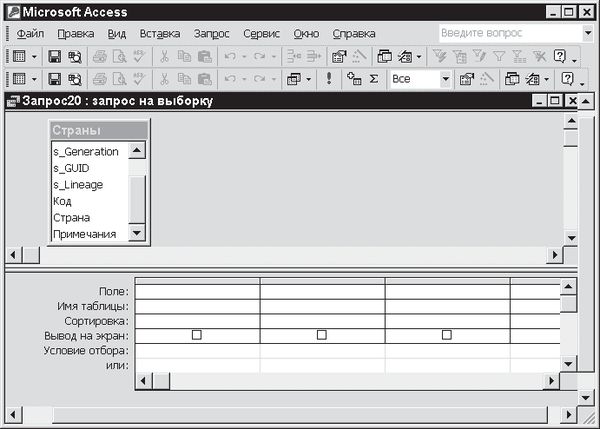Tick the second column's Вывод на экран checkbox
Image resolution: width=600 pixels, height=429 pixels.
click(x=321, y=336)
